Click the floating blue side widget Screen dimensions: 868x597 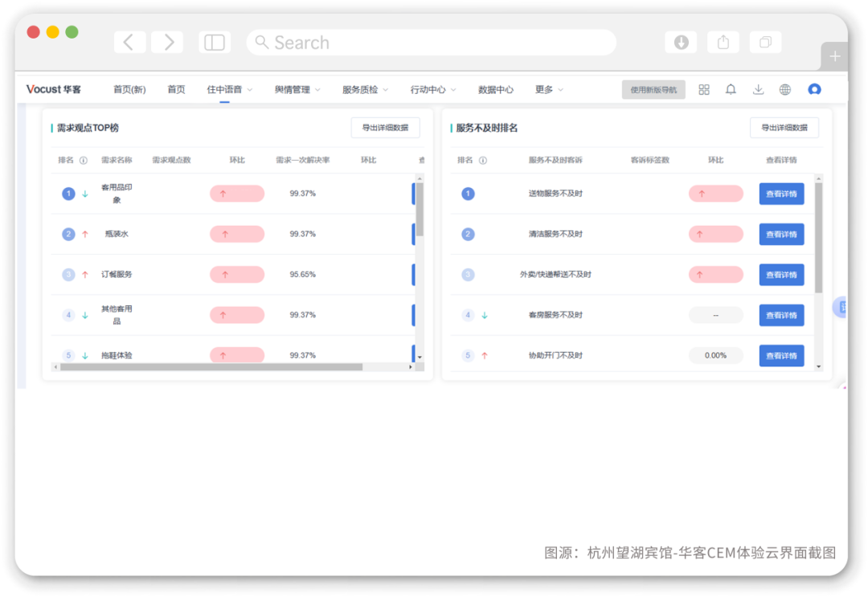(x=841, y=307)
